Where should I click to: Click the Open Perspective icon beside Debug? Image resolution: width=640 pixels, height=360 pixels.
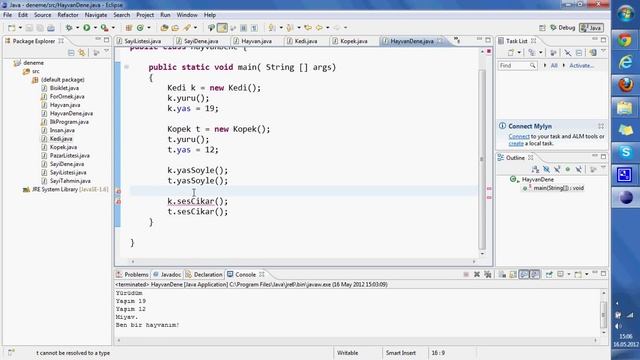[x=542, y=28]
